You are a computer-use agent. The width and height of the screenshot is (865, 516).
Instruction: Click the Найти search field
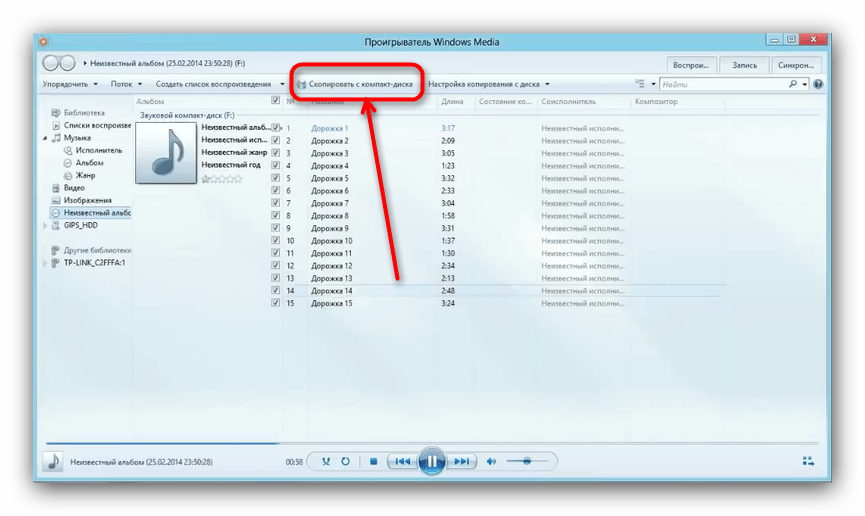723,84
